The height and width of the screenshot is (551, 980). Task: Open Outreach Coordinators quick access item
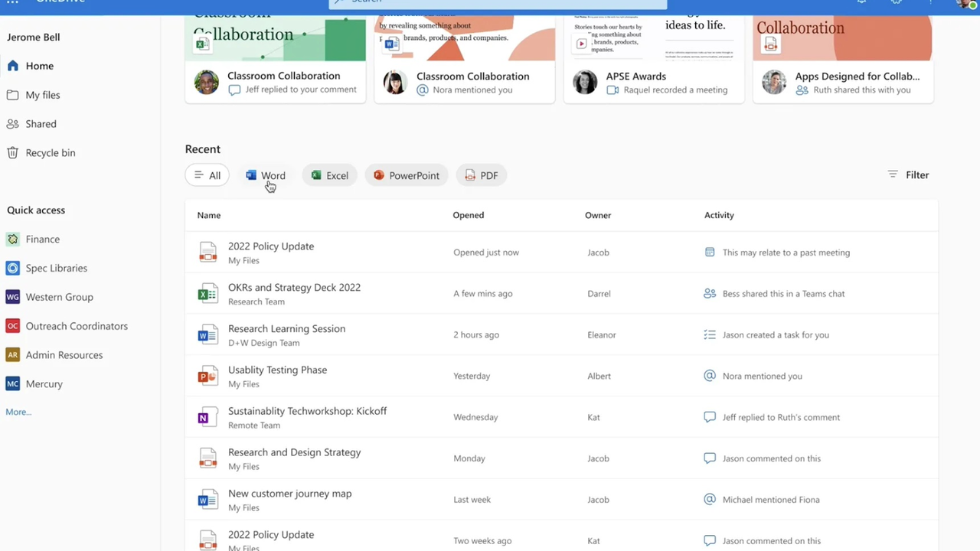click(x=77, y=326)
